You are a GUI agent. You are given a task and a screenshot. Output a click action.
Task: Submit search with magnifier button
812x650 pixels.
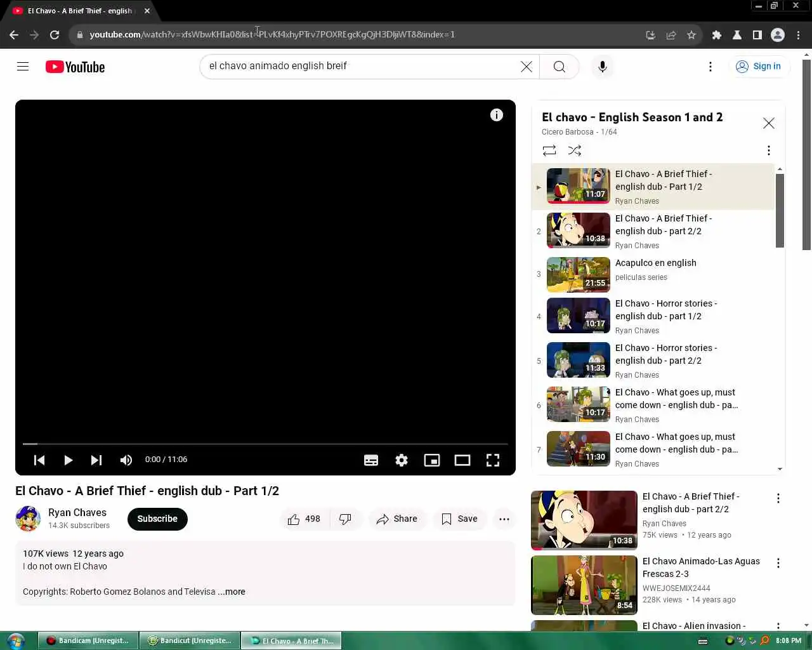(559, 67)
